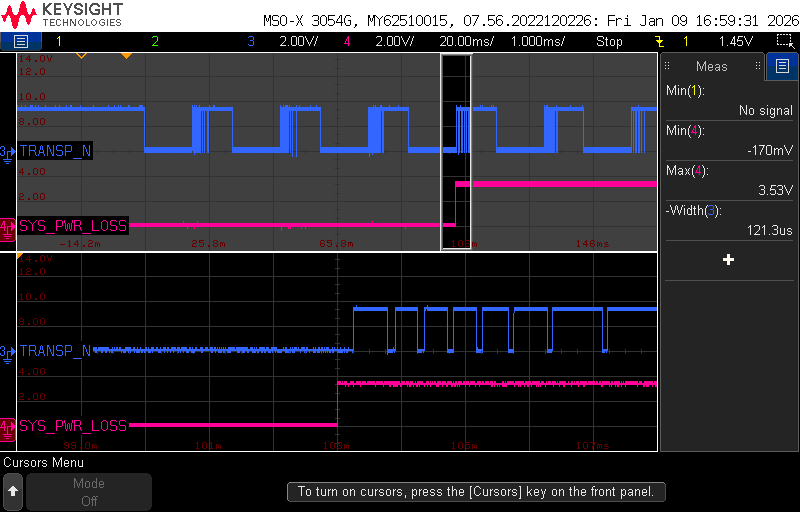
Task: Select channel 3 in the top bar
Action: [251, 41]
